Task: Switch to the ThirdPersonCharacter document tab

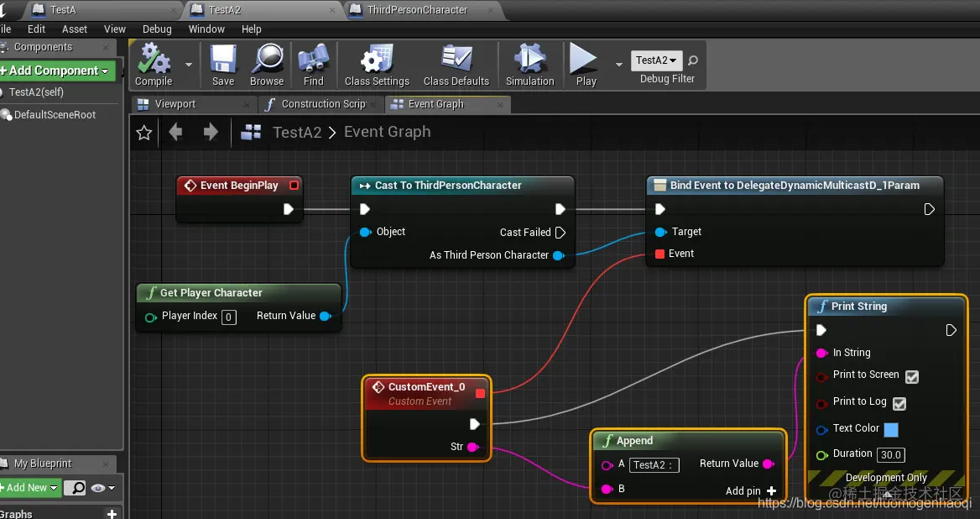Action: [x=417, y=10]
